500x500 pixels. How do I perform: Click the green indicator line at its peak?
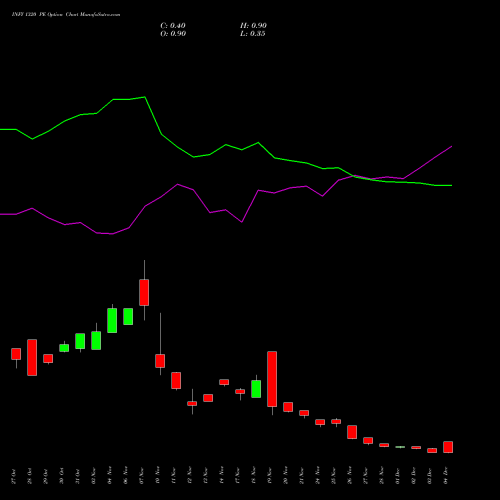point(144,97)
